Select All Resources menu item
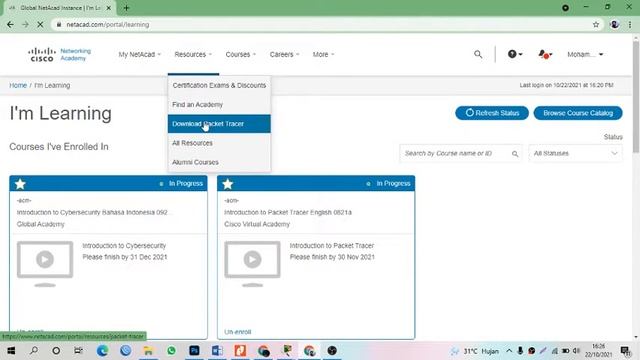The width and height of the screenshot is (640, 360). pos(219,143)
